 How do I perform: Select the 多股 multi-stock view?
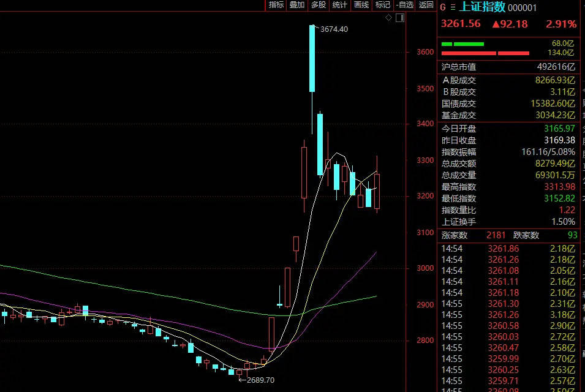318,5
